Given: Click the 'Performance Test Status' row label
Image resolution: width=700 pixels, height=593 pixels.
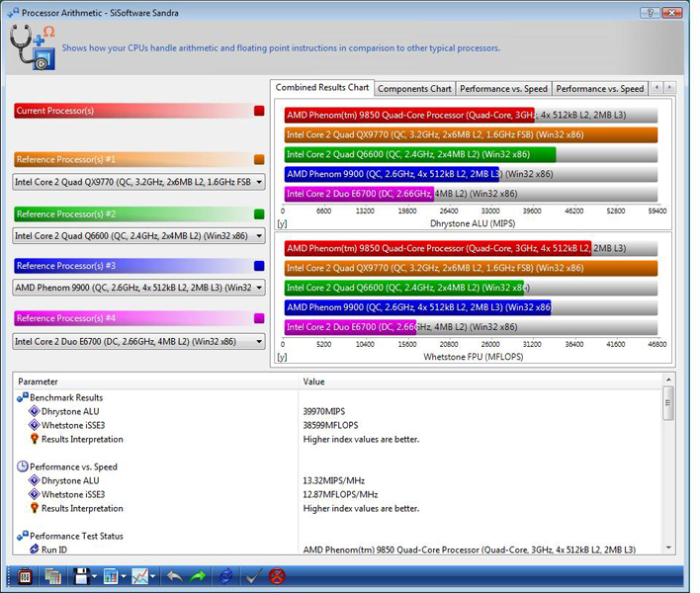Looking at the screenshot, I should tap(76, 536).
